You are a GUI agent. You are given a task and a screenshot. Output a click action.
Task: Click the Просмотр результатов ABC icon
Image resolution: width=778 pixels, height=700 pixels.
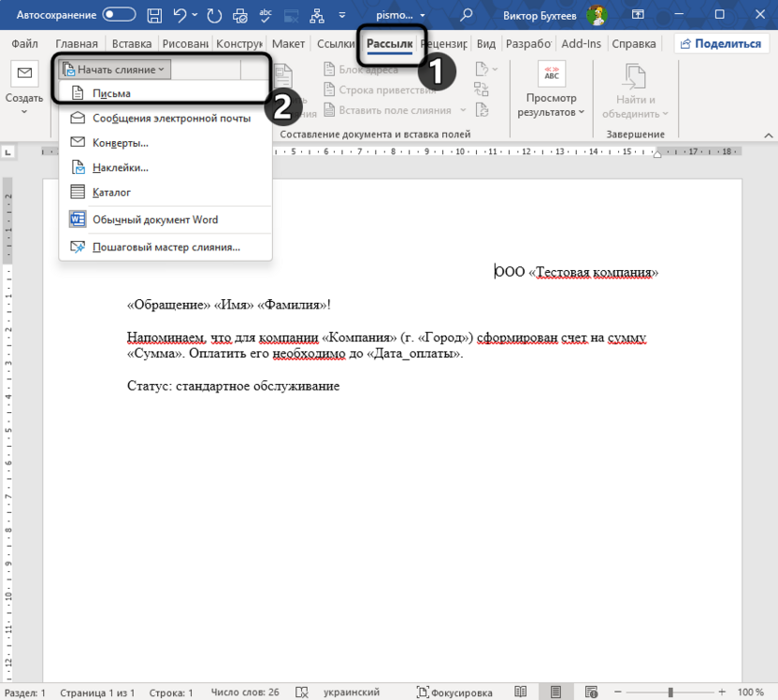click(x=552, y=74)
